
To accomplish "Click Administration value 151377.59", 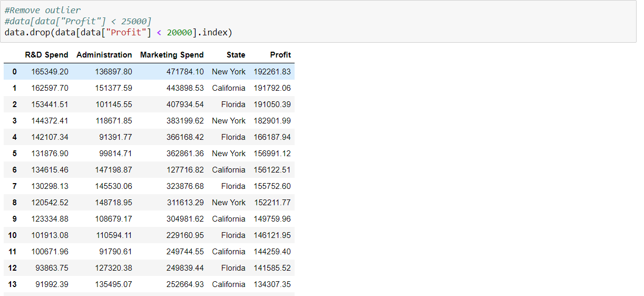I will 113,88.
